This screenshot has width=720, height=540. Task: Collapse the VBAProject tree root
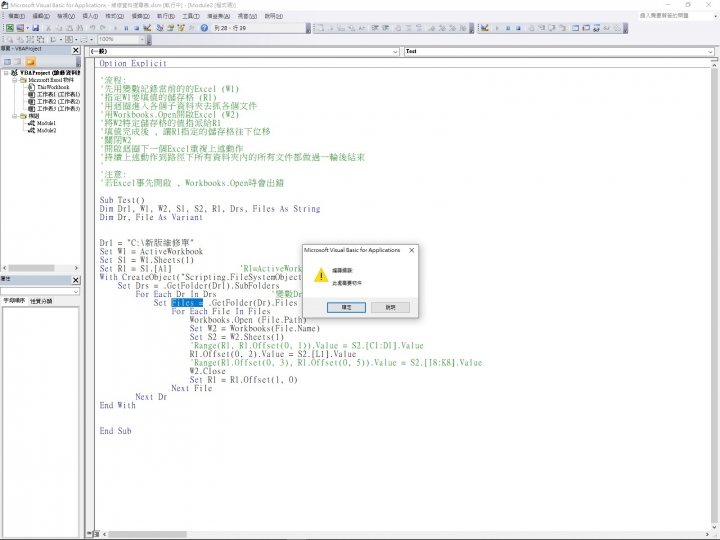6,73
